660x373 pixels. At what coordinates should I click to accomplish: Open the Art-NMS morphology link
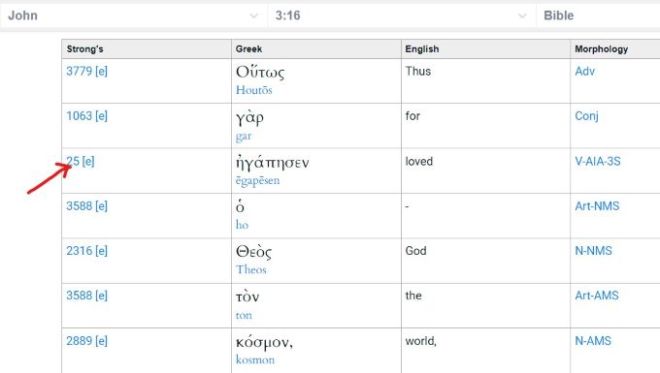pos(597,206)
